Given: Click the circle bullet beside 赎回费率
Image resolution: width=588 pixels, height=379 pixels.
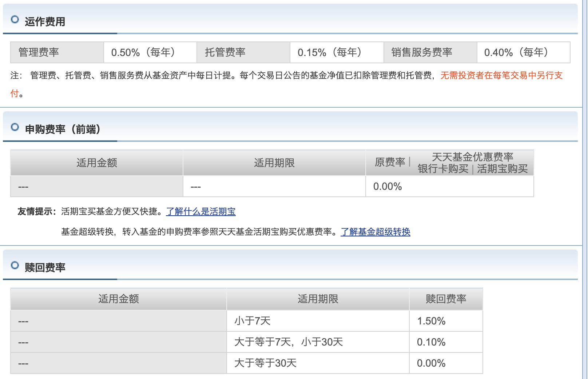Looking at the screenshot, I should coord(15,266).
